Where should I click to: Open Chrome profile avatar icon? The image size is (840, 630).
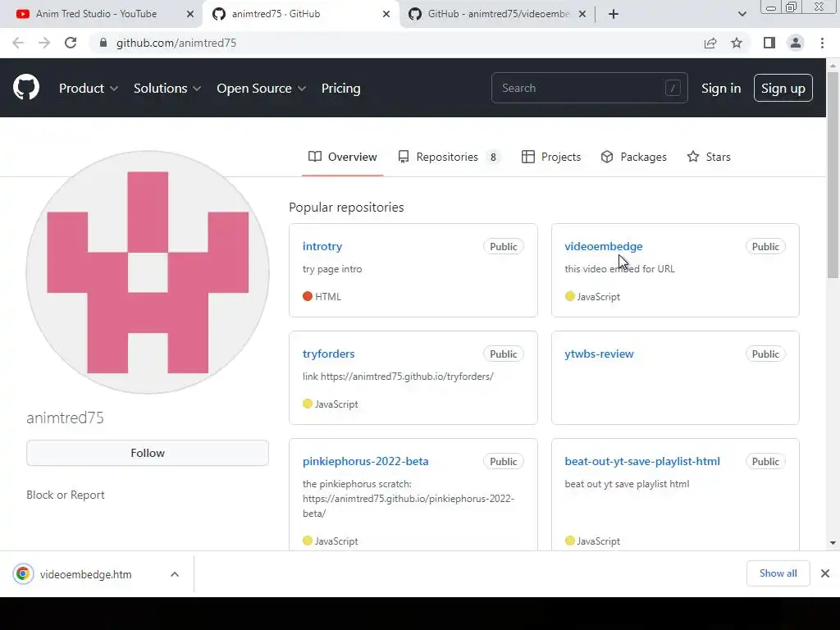[x=796, y=43]
